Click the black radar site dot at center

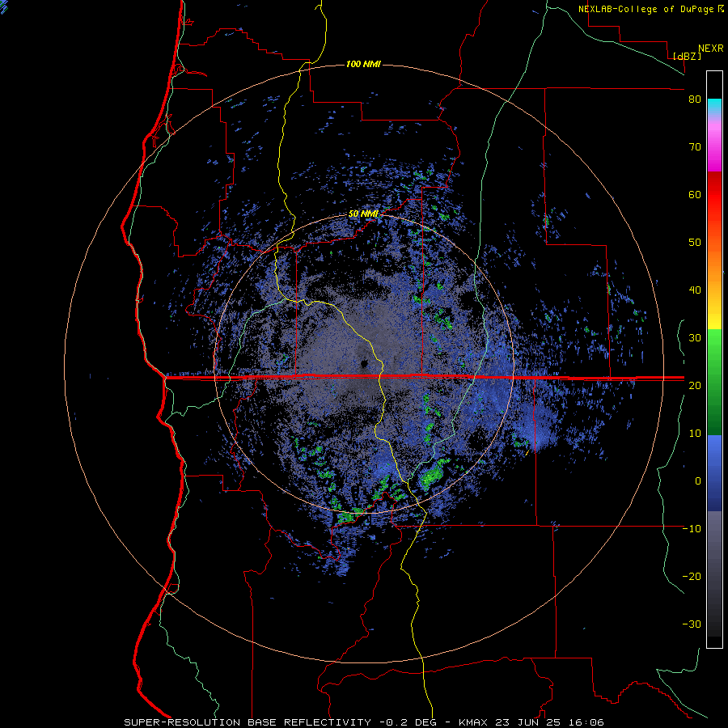point(363,363)
